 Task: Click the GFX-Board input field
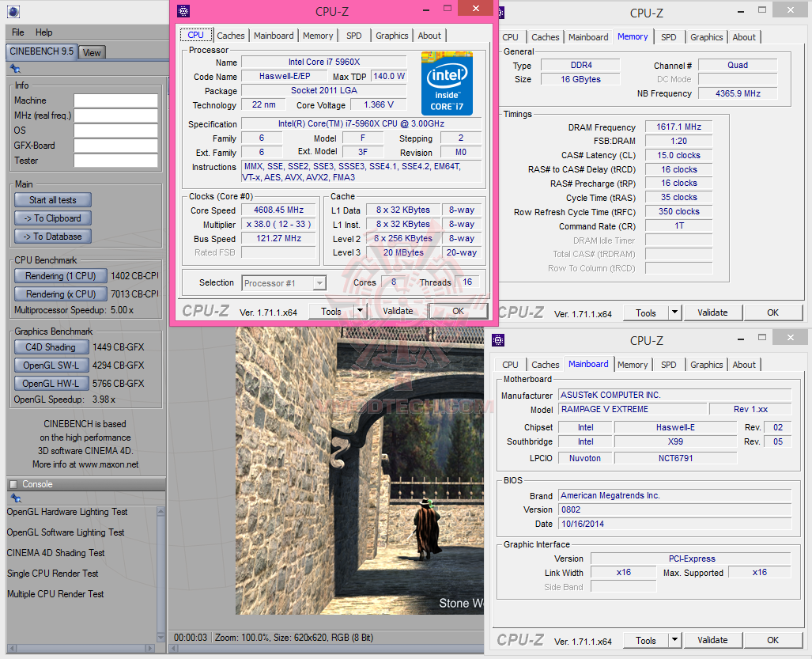(x=116, y=146)
